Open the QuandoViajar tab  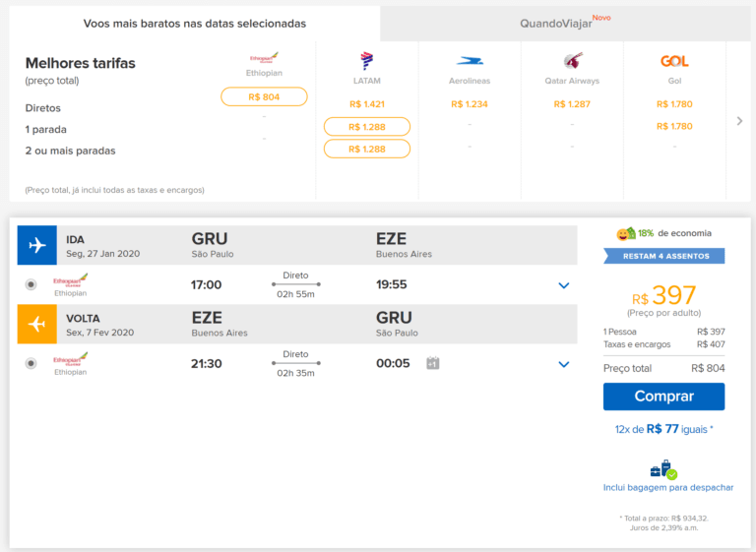[564, 23]
